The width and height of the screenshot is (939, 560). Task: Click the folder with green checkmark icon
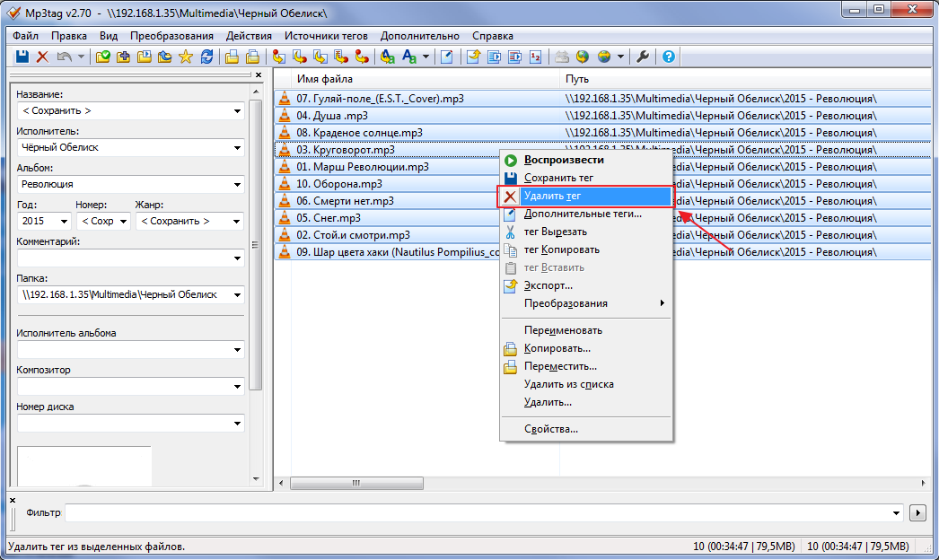(x=103, y=57)
